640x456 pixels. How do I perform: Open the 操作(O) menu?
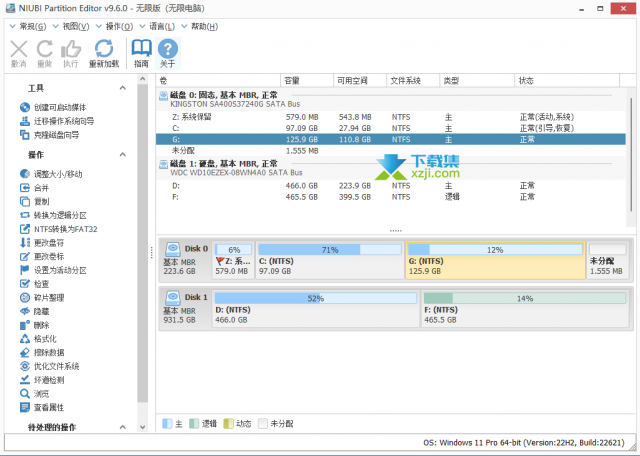[114, 27]
